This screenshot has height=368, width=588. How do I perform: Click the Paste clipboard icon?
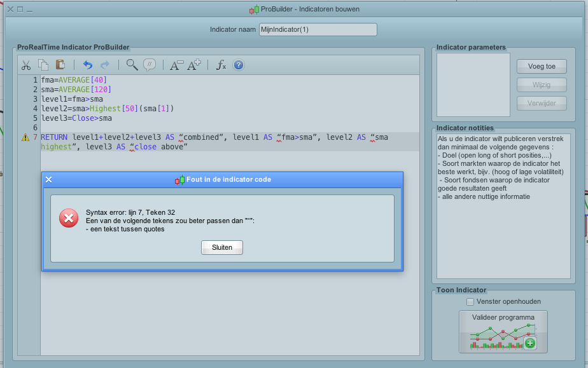[60, 64]
